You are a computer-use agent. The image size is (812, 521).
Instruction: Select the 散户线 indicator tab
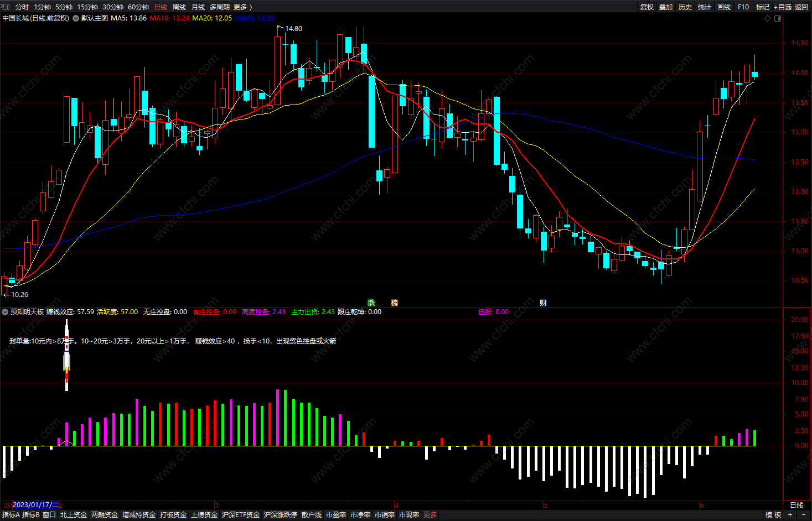[x=312, y=515]
